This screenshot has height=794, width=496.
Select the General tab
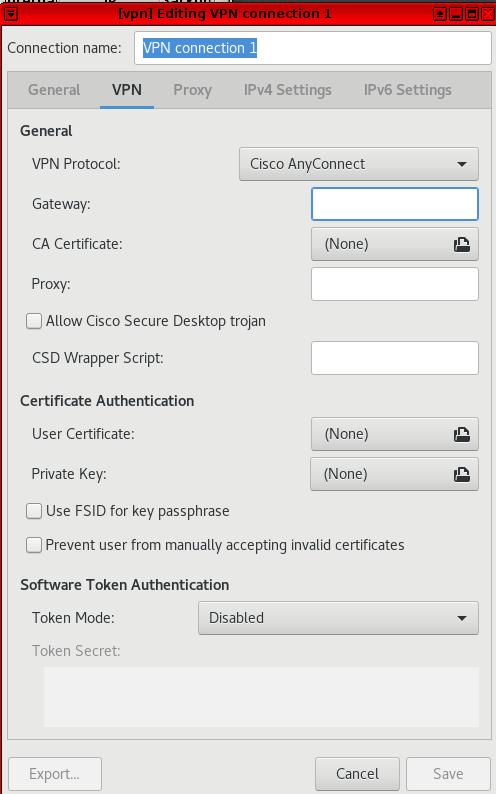54,90
